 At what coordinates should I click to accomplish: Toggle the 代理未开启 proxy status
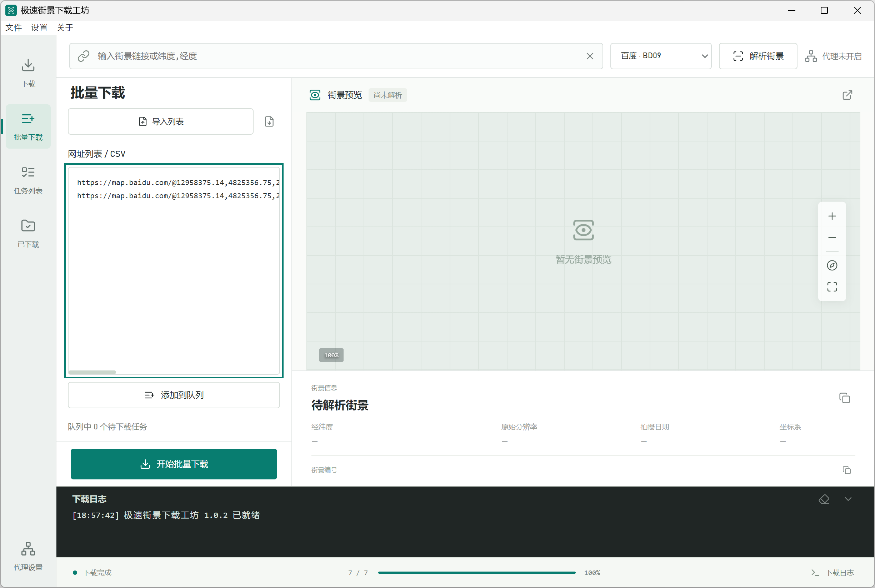(833, 56)
